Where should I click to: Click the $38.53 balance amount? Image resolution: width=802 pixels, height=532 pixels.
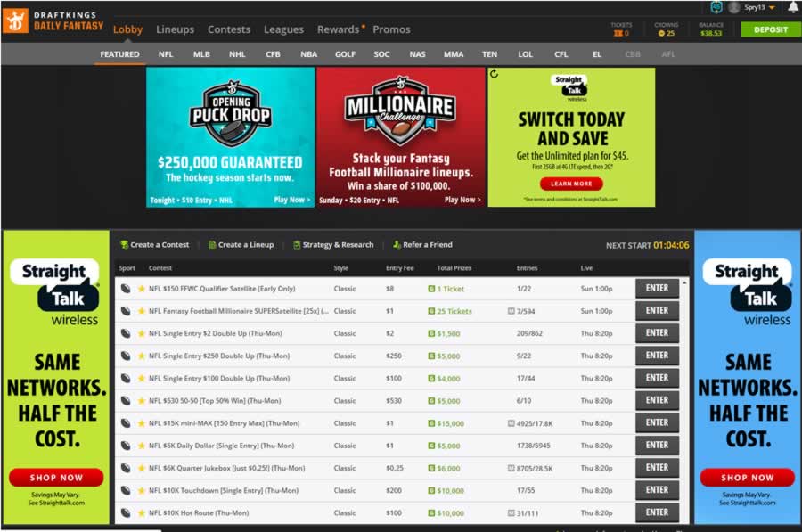pos(711,33)
